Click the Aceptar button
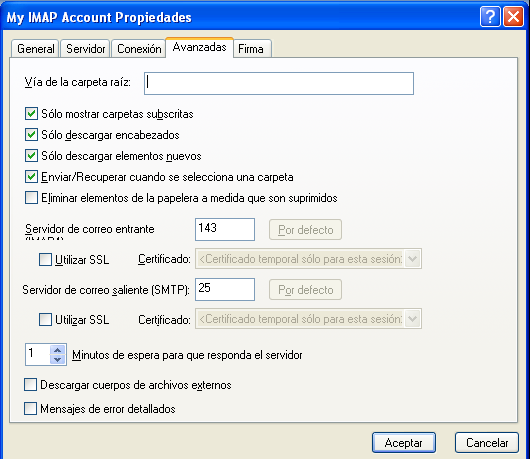 click(404, 442)
